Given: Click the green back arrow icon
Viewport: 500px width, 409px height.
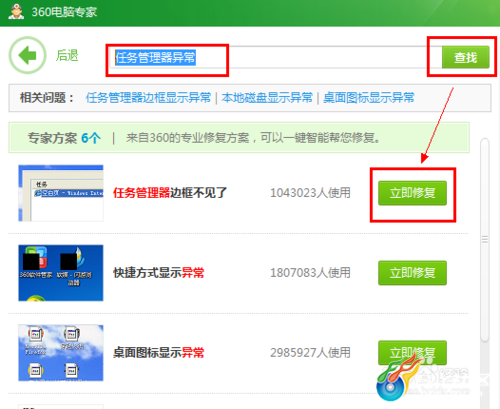Looking at the screenshot, I should pos(27,55).
